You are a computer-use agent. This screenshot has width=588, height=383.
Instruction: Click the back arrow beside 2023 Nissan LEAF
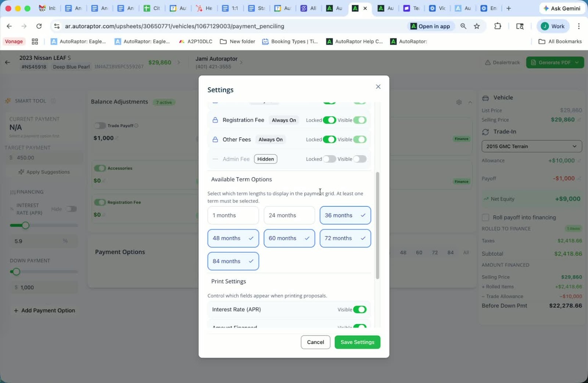pos(8,62)
